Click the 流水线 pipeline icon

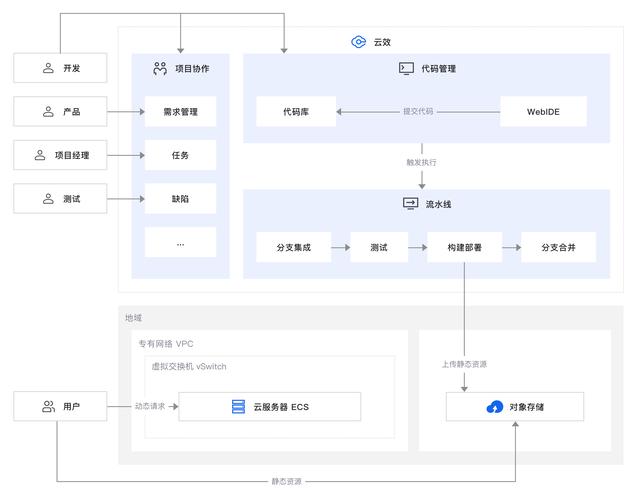410,203
